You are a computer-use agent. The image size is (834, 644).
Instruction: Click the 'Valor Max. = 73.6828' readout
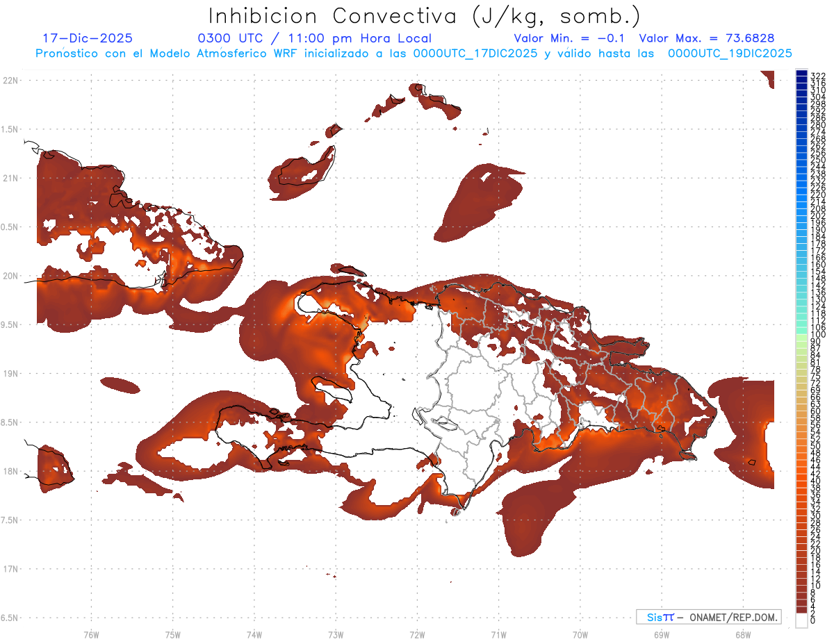click(x=707, y=38)
